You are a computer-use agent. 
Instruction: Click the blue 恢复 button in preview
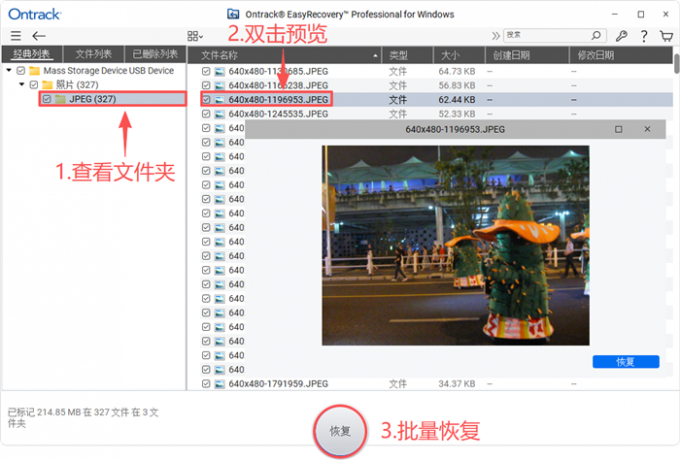coord(626,362)
